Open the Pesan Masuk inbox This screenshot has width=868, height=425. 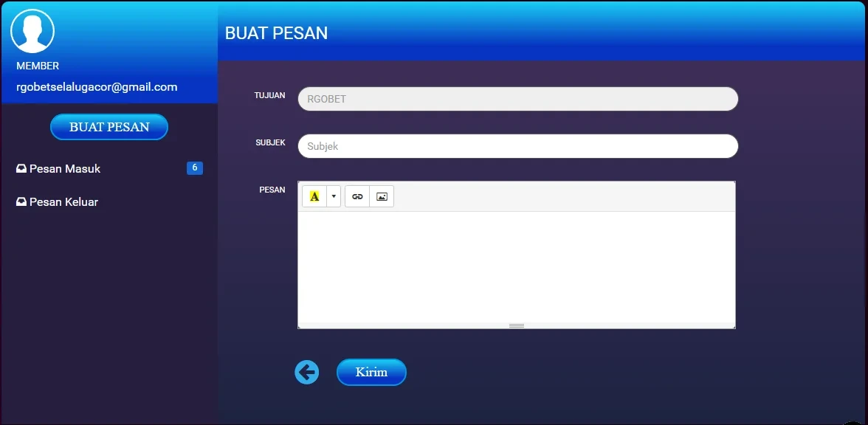point(65,169)
